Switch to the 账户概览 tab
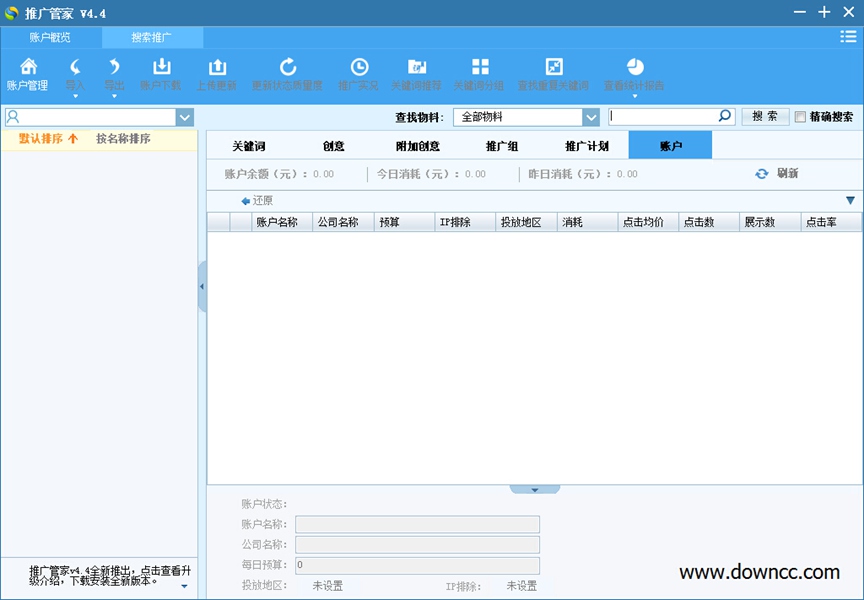 pos(50,35)
